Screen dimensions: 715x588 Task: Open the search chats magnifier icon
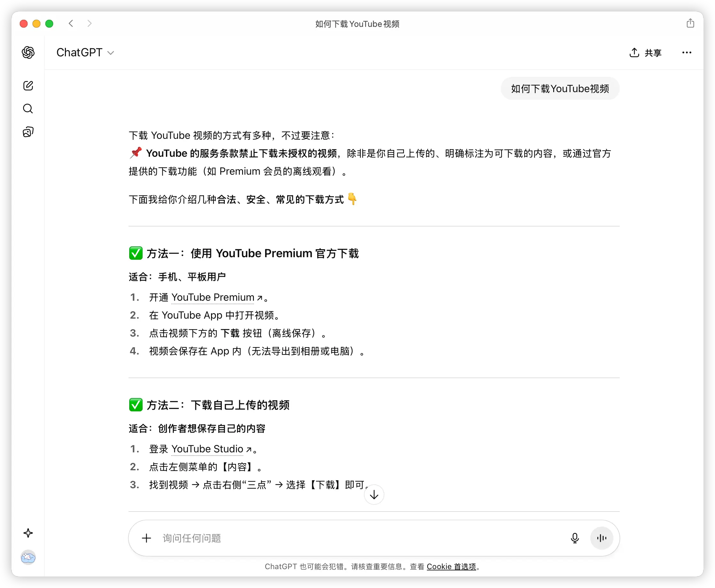(x=28, y=109)
